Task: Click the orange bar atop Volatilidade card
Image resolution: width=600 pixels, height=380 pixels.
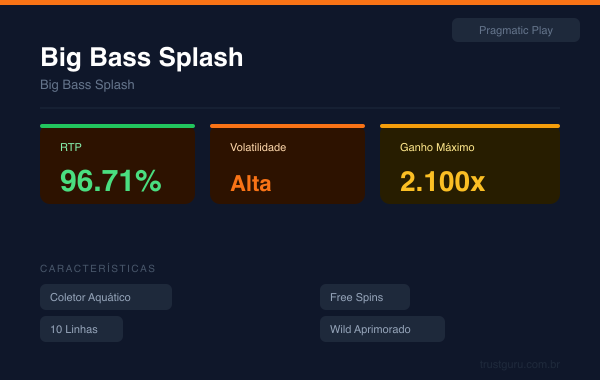Action: pos(287,126)
